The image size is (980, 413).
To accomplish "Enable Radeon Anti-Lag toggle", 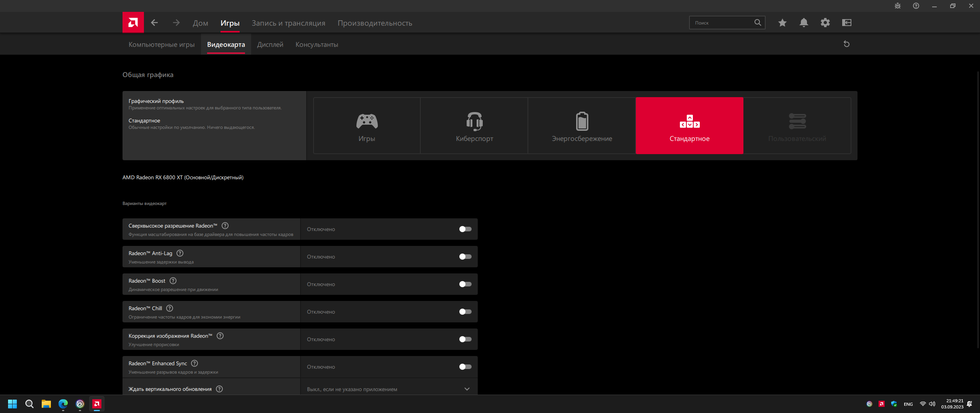I will pos(465,257).
